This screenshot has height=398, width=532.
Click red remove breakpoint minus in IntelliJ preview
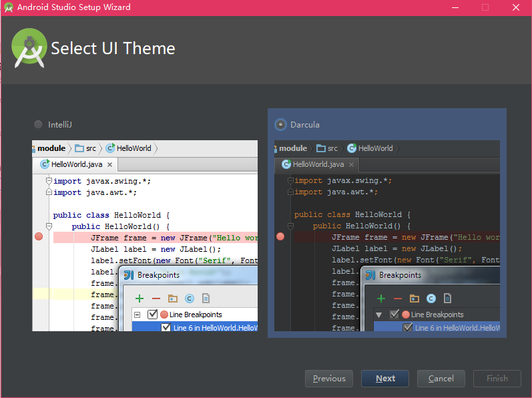pyautogui.click(x=156, y=298)
